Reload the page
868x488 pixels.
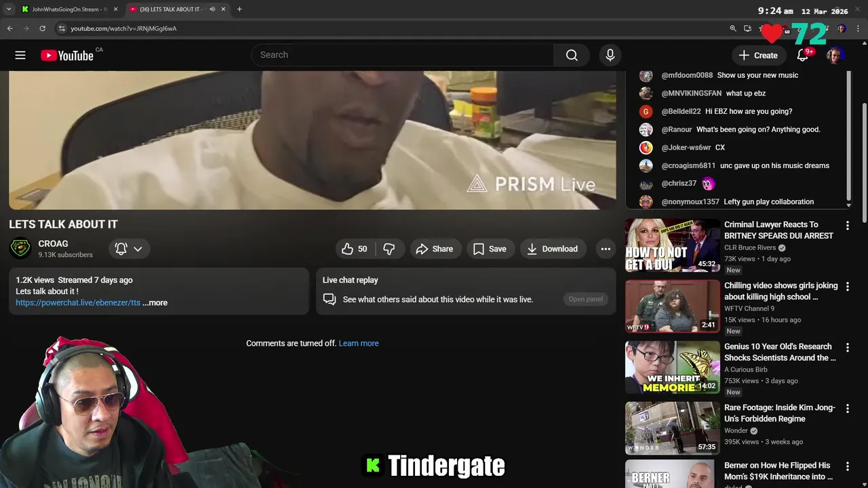click(42, 28)
